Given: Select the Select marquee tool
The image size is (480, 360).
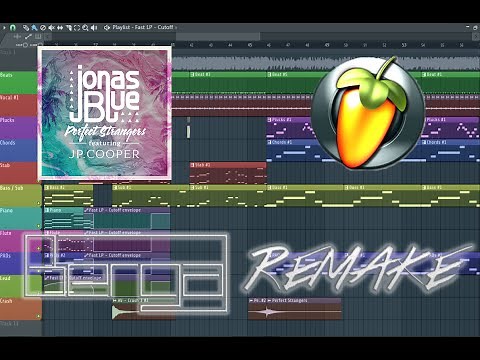Looking at the screenshot, I should click(x=77, y=28).
